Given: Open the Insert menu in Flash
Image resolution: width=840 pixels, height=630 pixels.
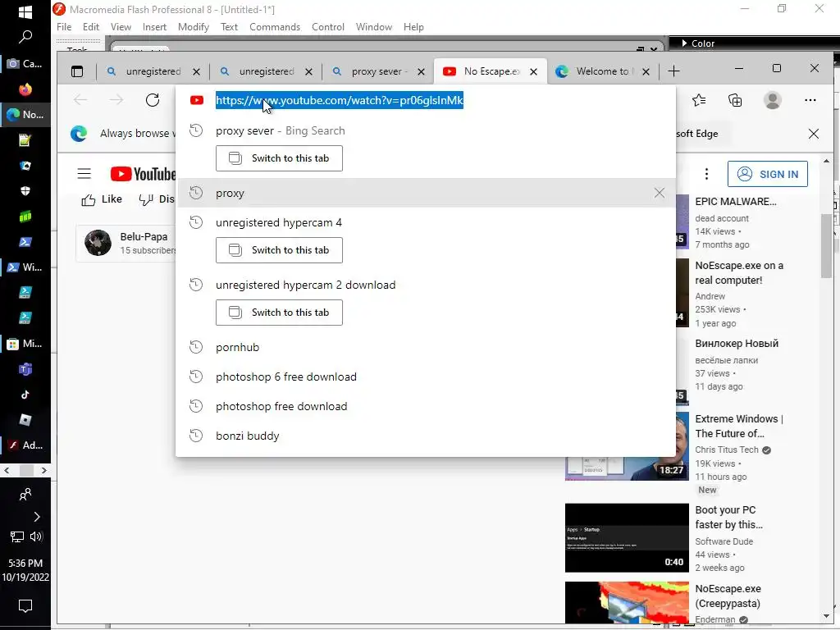Looking at the screenshot, I should [x=154, y=27].
